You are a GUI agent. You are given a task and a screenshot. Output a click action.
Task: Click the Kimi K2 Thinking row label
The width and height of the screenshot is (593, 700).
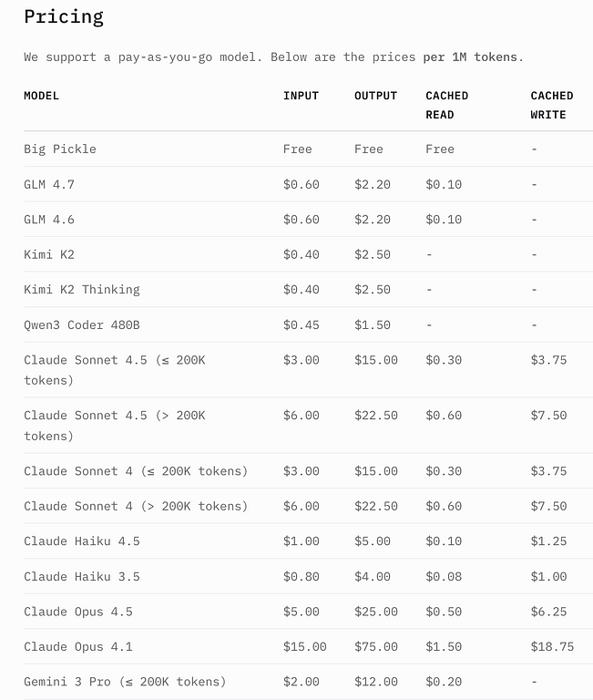(x=82, y=290)
